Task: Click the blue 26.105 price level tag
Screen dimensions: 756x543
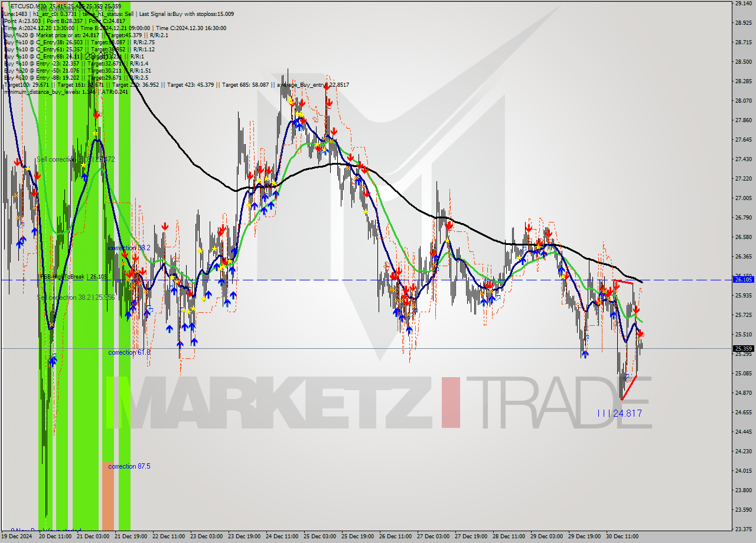Action: pos(744,280)
